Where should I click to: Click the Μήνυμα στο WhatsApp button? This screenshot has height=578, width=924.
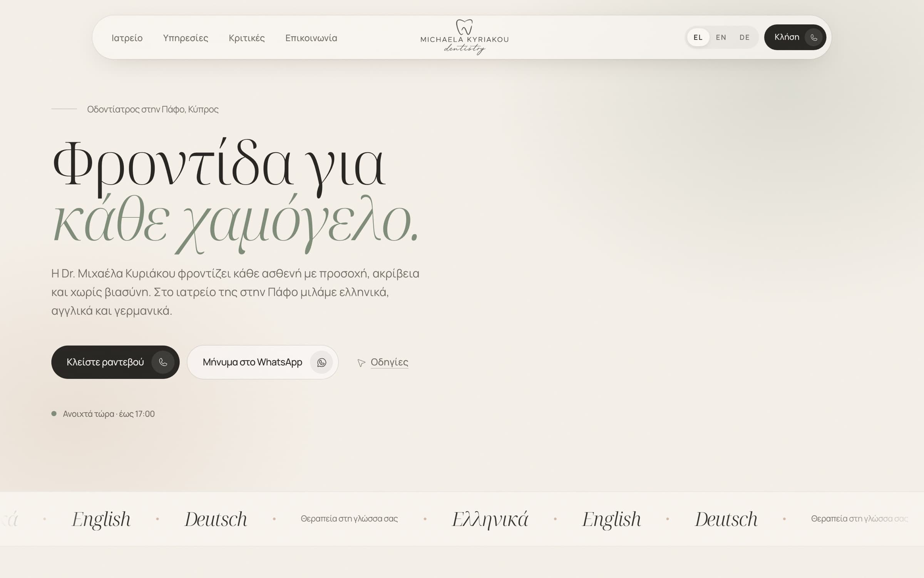(263, 362)
